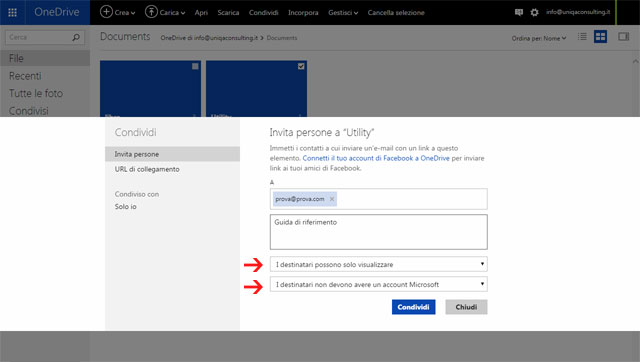This screenshot has width=640, height=362.
Task: Untick the Utility folder tile checkbox
Action: [301, 66]
